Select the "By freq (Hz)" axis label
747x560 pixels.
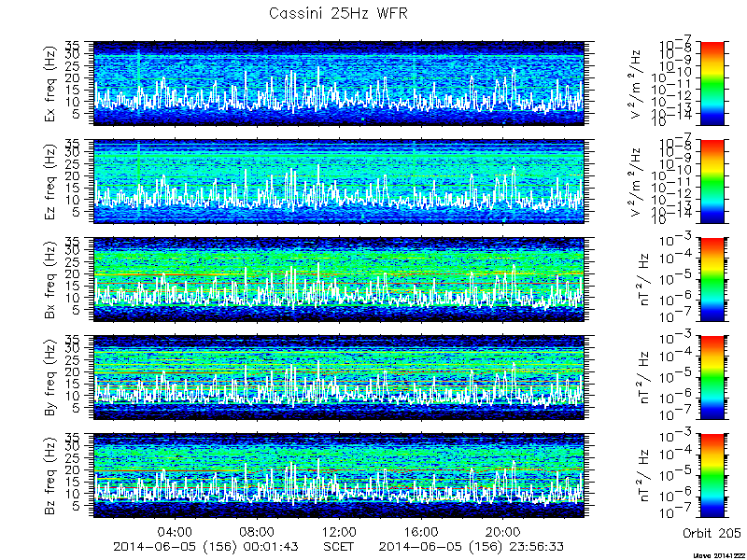[50, 378]
